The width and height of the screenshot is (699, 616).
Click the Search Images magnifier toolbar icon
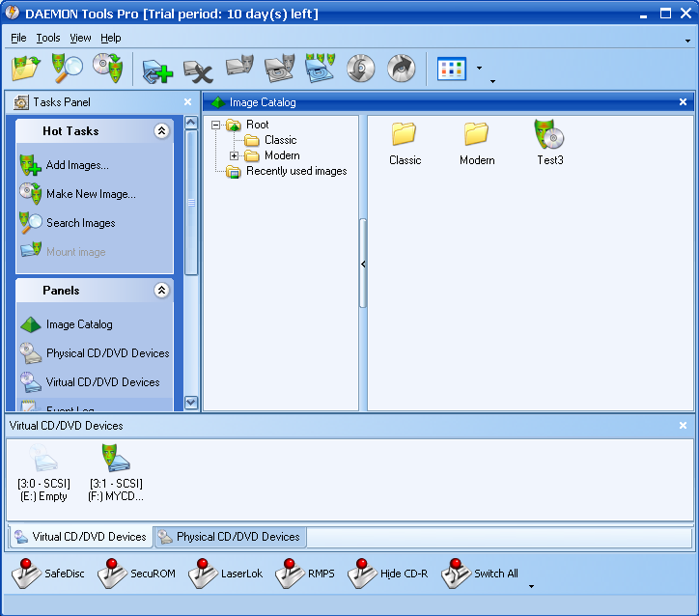click(x=67, y=69)
